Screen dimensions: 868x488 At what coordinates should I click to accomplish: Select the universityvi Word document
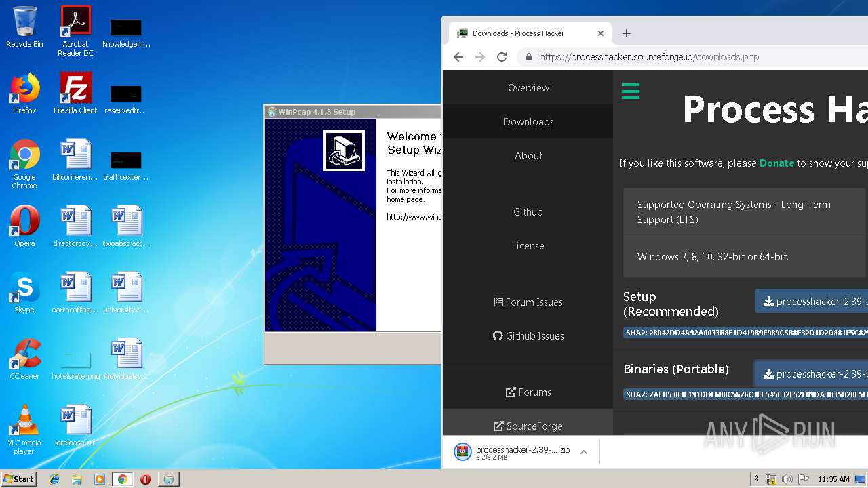tap(126, 293)
